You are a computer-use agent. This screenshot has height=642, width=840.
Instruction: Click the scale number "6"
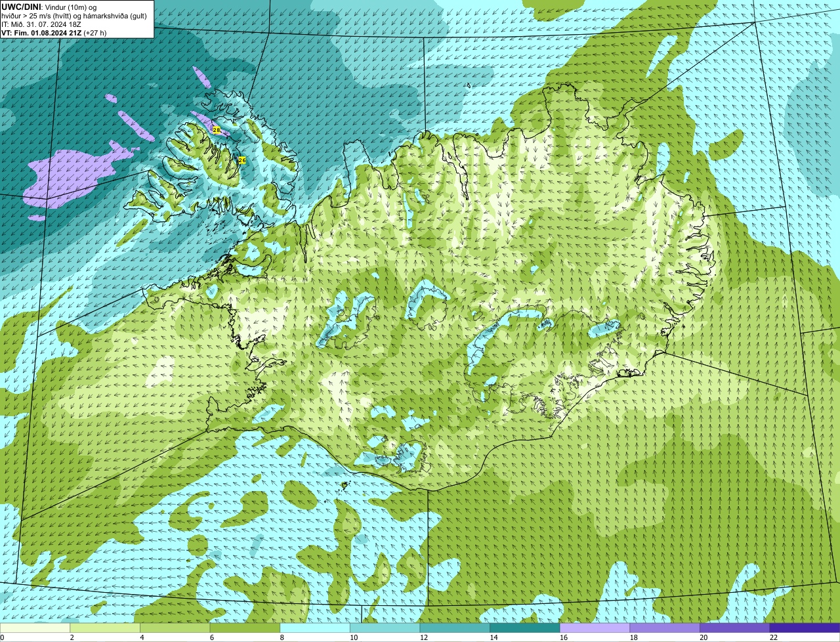(x=211, y=637)
